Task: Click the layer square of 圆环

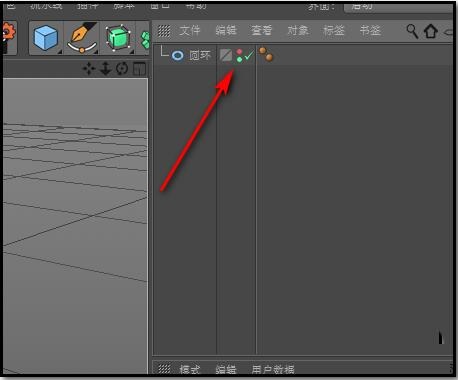Action: pos(226,55)
